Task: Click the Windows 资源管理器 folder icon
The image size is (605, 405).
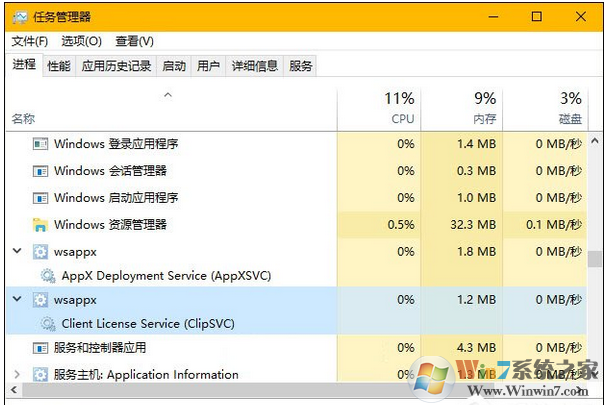Action: pyautogui.click(x=41, y=225)
